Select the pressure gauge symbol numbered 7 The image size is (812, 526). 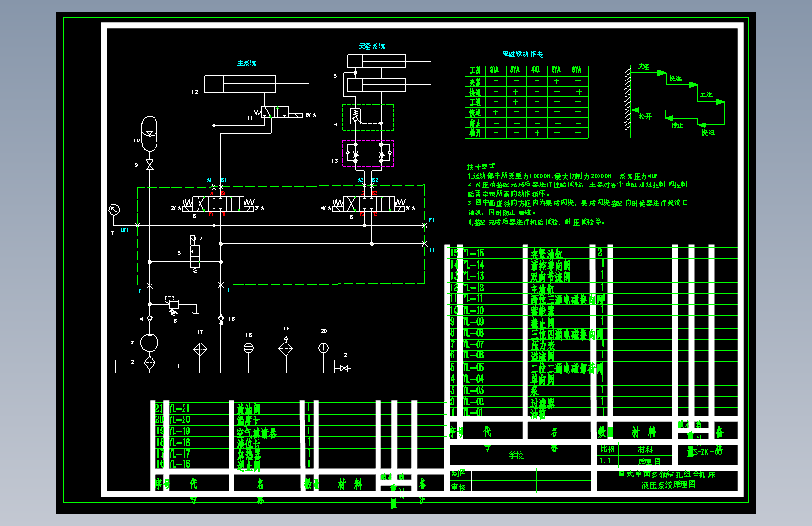(114, 211)
